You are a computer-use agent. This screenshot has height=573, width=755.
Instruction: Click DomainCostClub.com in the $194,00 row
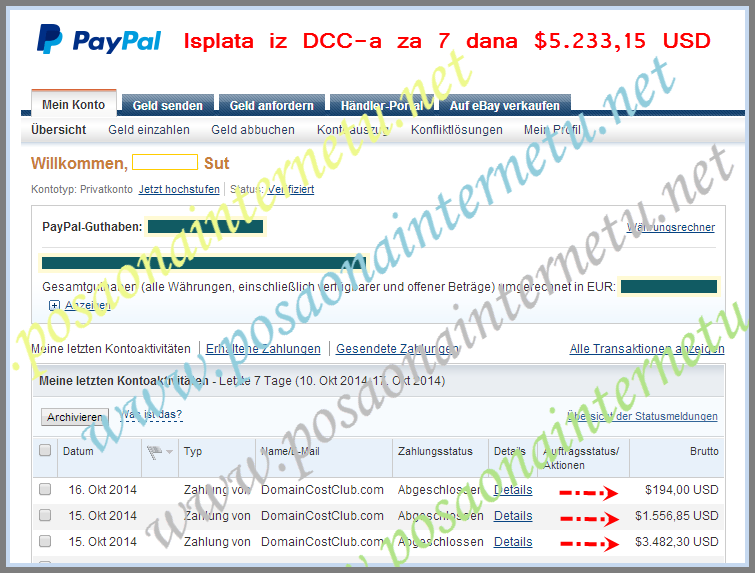(x=322, y=490)
